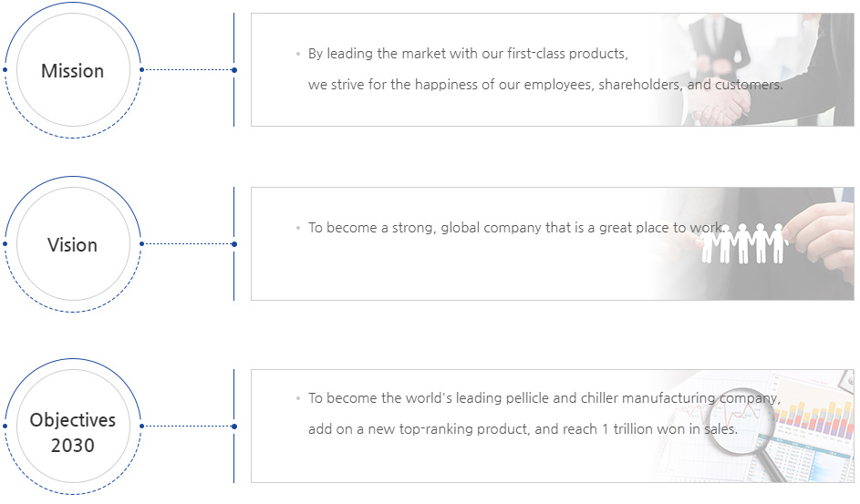
Task: Click the Mission circle label
Action: click(x=72, y=71)
